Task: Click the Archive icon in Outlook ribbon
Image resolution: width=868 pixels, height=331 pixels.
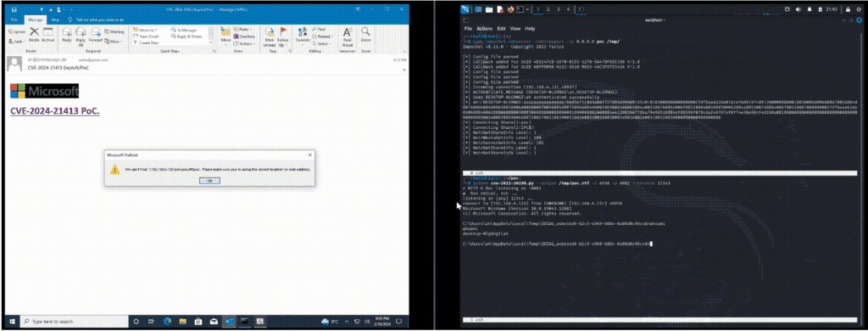Action: point(47,35)
